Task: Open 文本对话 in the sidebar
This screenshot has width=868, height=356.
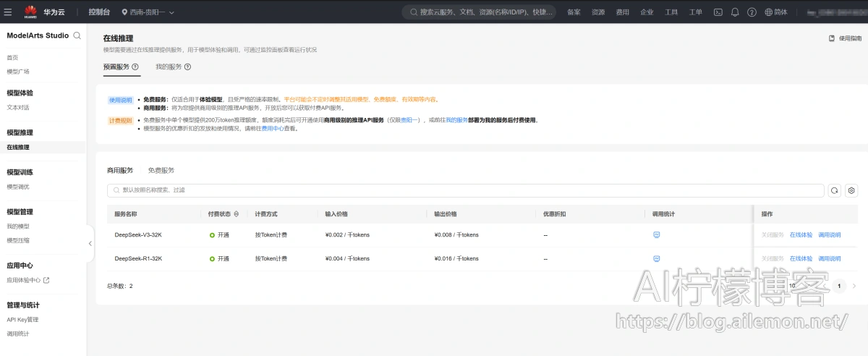Action: pyautogui.click(x=18, y=107)
